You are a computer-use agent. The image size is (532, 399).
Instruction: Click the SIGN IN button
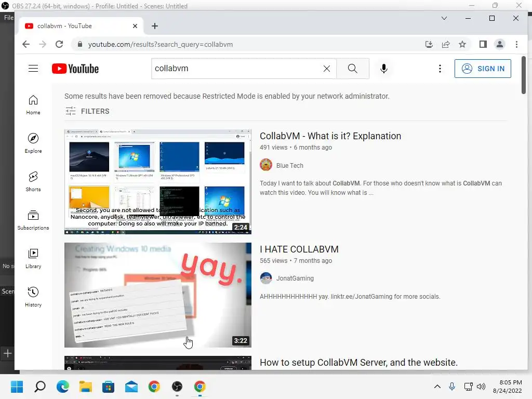tap(483, 69)
